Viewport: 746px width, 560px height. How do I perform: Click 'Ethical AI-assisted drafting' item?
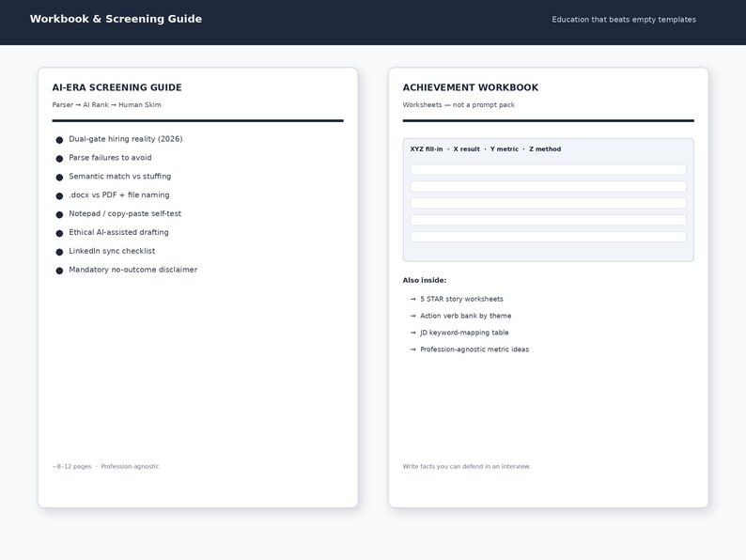[119, 232]
